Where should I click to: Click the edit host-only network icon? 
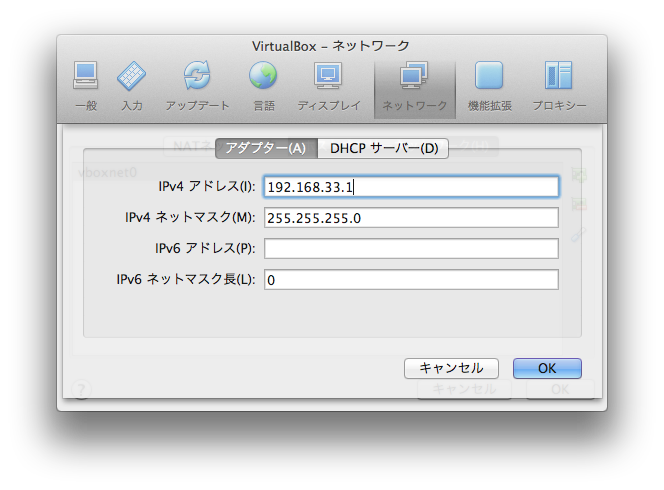tap(579, 234)
